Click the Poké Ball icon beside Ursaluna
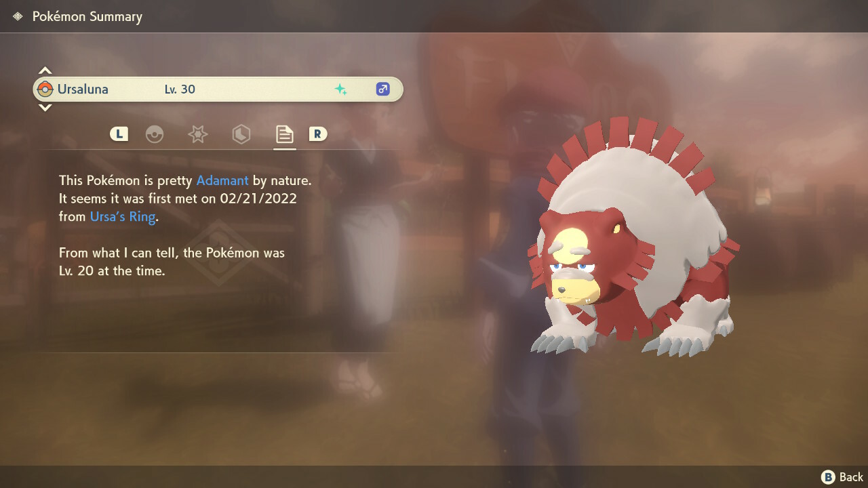 pos(45,89)
